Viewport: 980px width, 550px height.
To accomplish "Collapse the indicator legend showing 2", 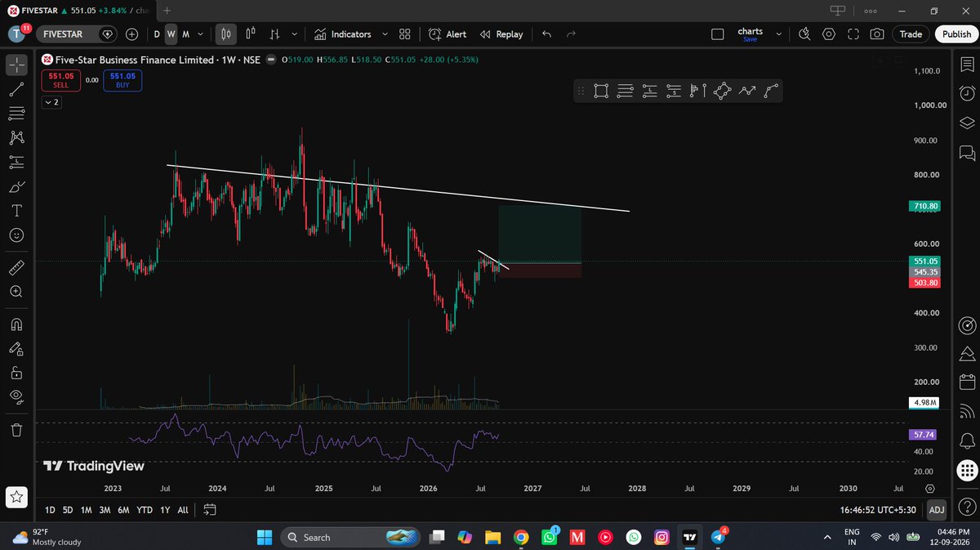I will pos(51,102).
